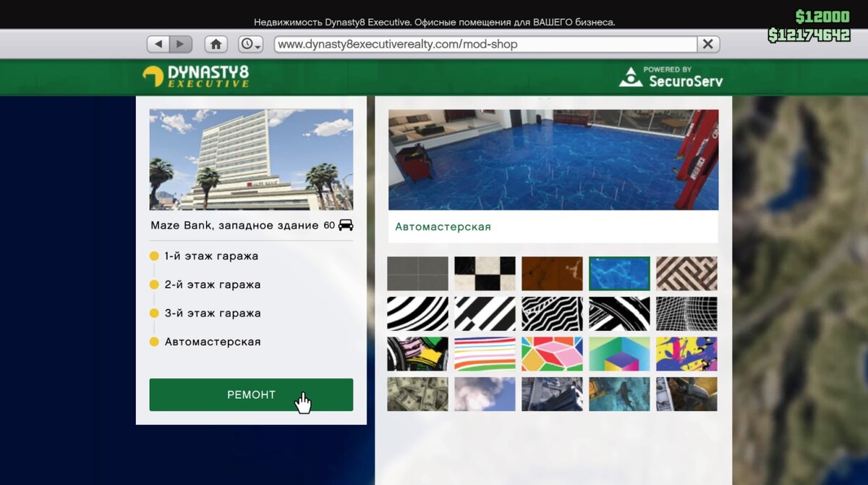The height and width of the screenshot is (485, 868).
Task: Choose the last dark photo floor swatch
Action: click(686, 394)
